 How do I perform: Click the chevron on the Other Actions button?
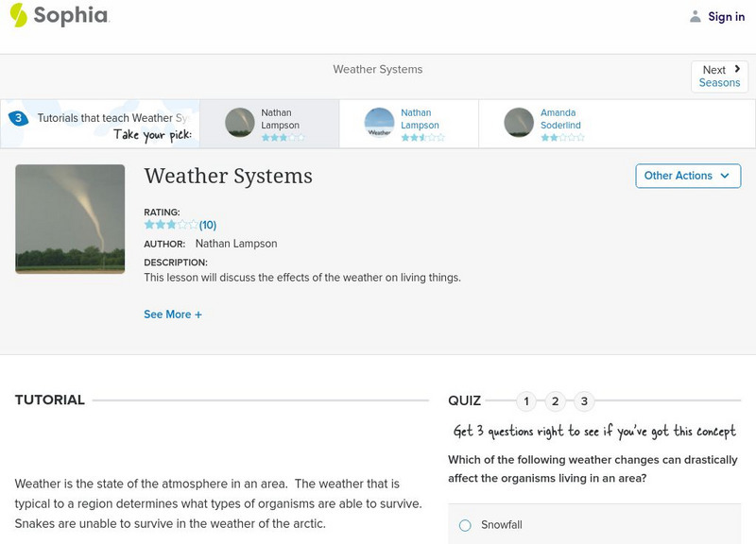coord(724,176)
